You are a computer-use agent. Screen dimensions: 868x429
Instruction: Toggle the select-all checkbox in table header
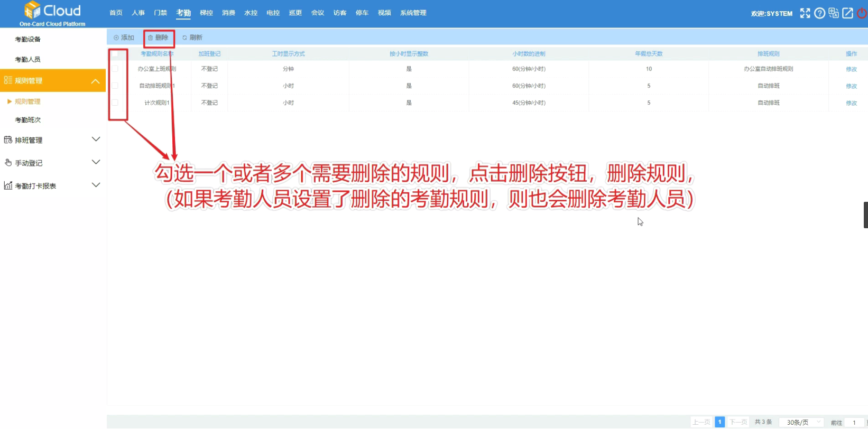[x=115, y=54]
